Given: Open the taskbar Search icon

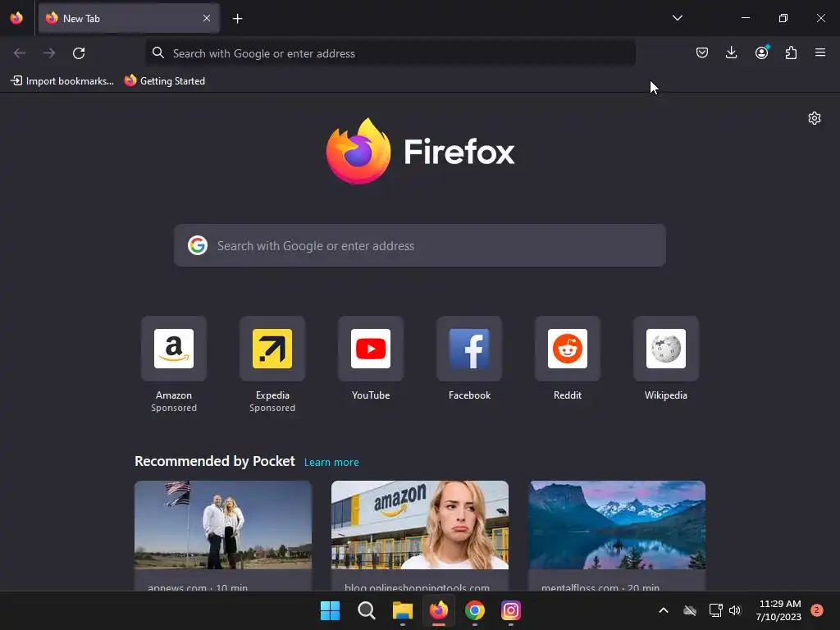Looking at the screenshot, I should click(367, 610).
